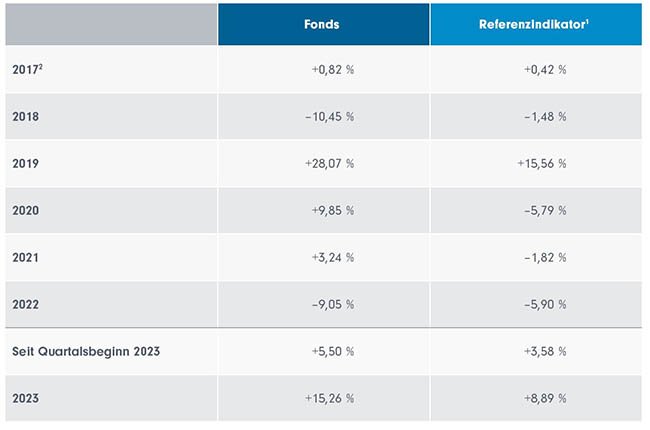The width and height of the screenshot is (650, 430).
Task: Click the Referenzindikator value +8,89 %
Action: [545, 398]
